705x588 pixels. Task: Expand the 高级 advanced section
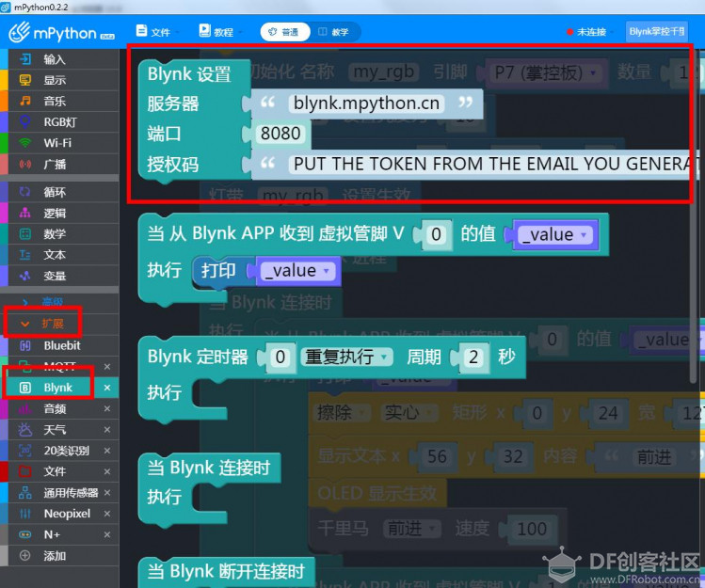coord(42,302)
